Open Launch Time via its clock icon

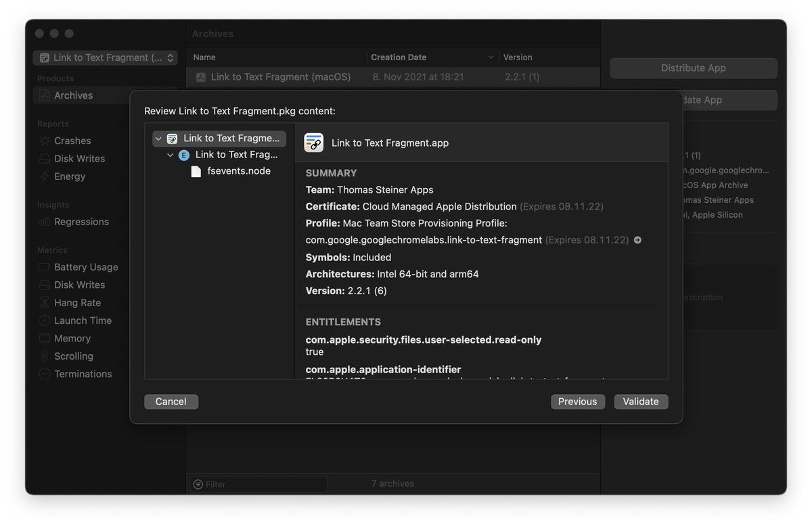[x=45, y=320]
